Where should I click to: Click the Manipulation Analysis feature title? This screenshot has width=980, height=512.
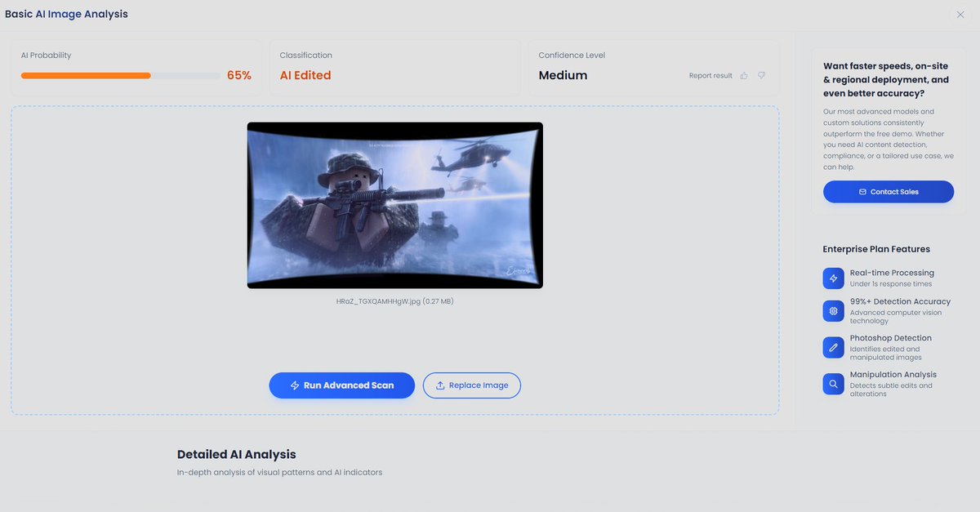click(x=893, y=375)
